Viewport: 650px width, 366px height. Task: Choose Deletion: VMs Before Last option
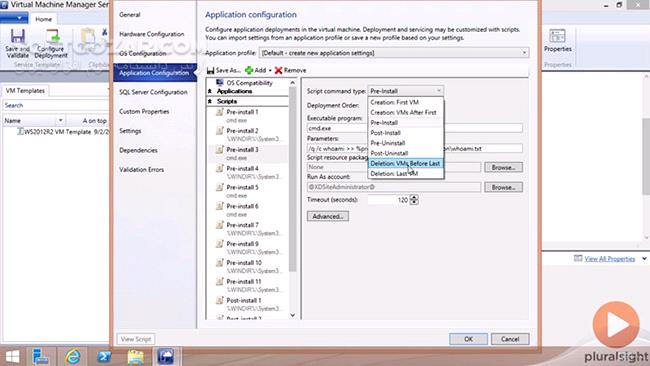coord(405,163)
